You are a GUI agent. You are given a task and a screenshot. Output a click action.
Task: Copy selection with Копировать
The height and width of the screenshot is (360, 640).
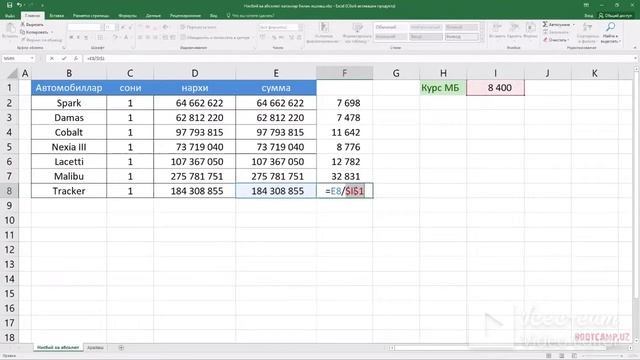tap(34, 32)
